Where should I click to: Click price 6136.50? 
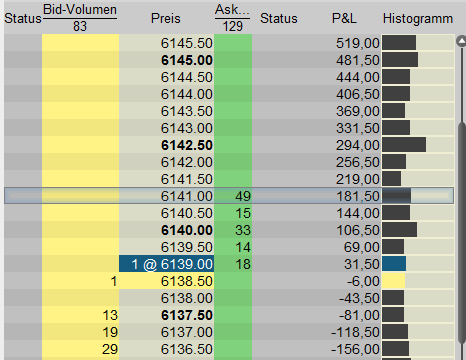pos(186,349)
